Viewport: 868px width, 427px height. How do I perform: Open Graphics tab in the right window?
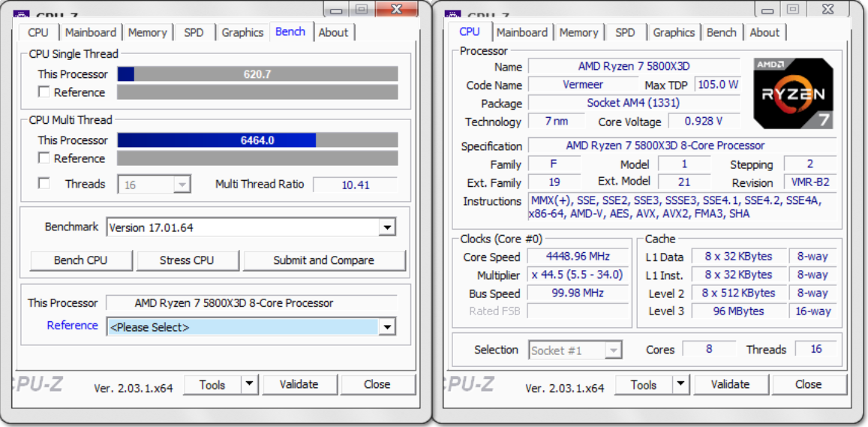point(674,33)
